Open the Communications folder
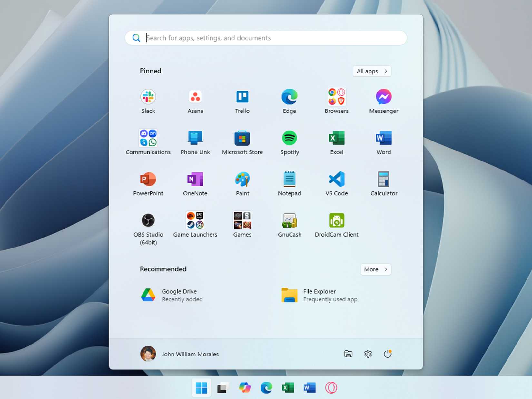The width and height of the screenshot is (532, 399). tap(148, 142)
